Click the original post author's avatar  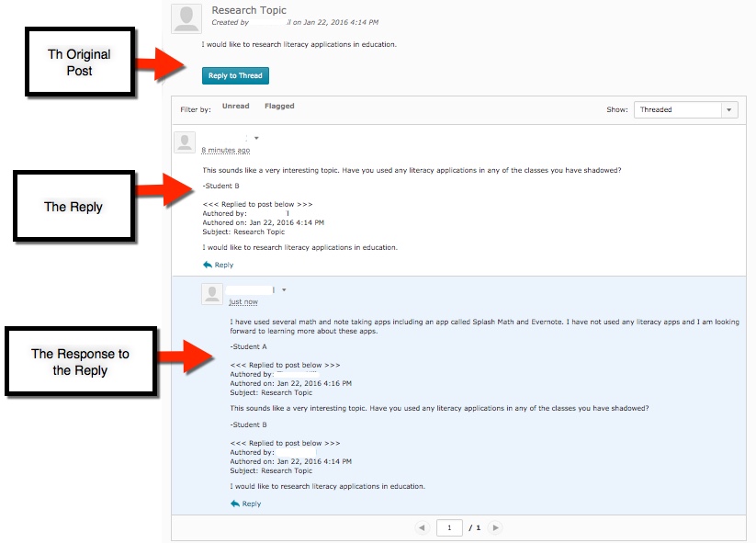click(x=187, y=18)
